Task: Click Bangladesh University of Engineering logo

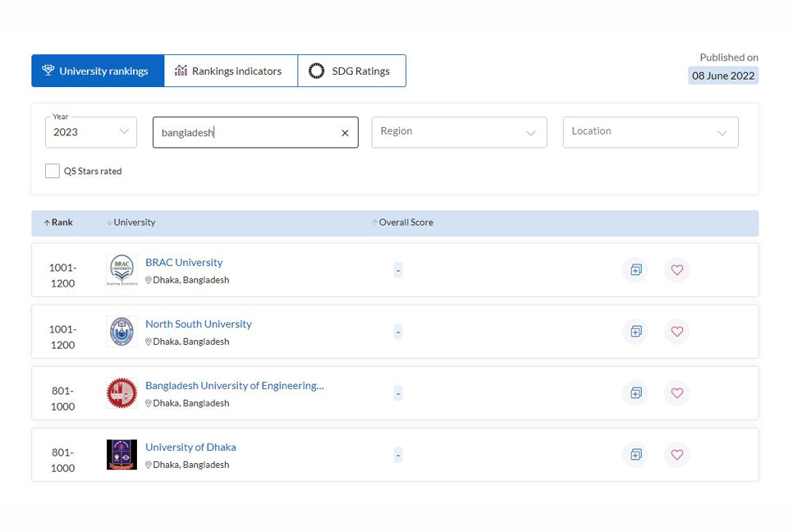Action: 121,393
